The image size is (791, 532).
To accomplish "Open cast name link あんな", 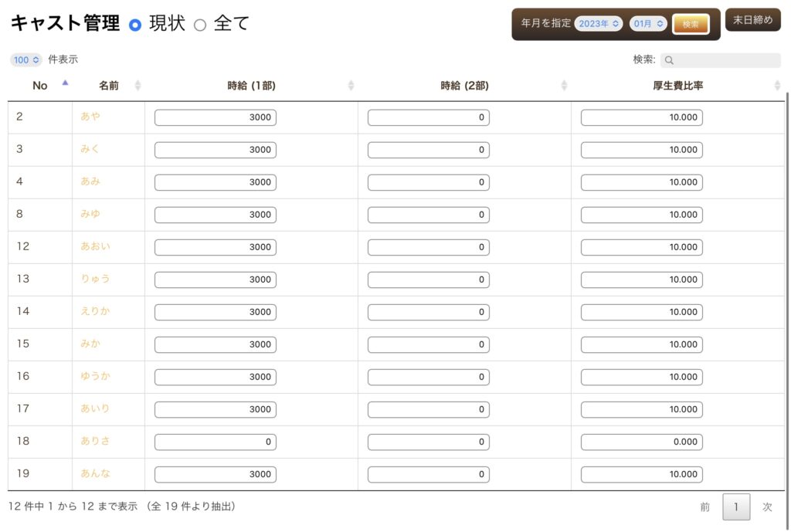I will [95, 473].
